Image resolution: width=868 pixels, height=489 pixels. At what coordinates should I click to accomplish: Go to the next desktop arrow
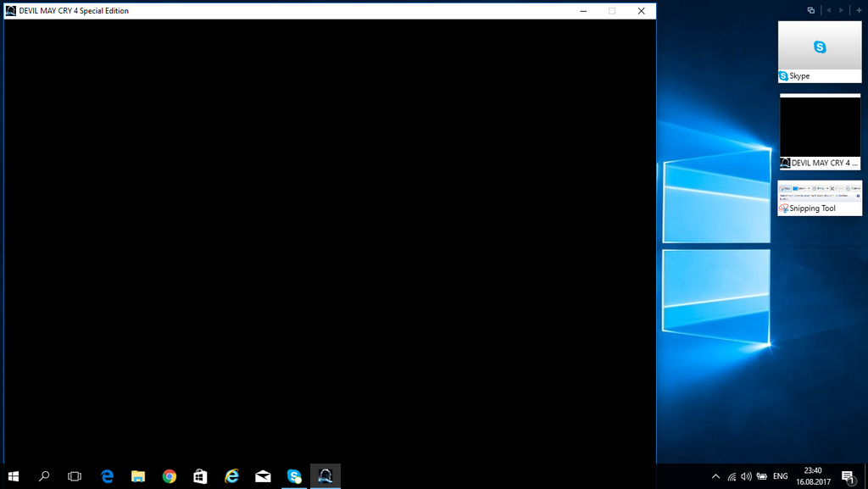(x=842, y=10)
